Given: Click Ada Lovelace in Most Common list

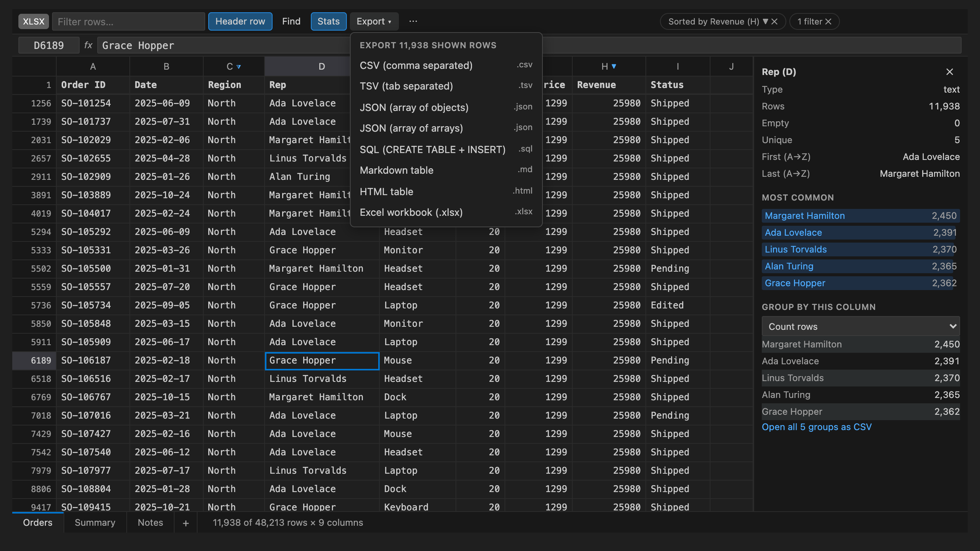Looking at the screenshot, I should pyautogui.click(x=861, y=233).
